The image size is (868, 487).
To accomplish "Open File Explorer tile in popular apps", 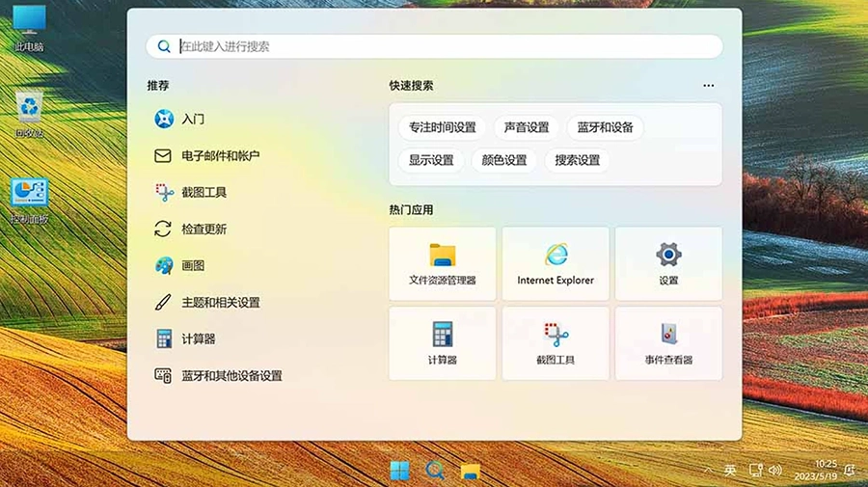I will coord(442,263).
